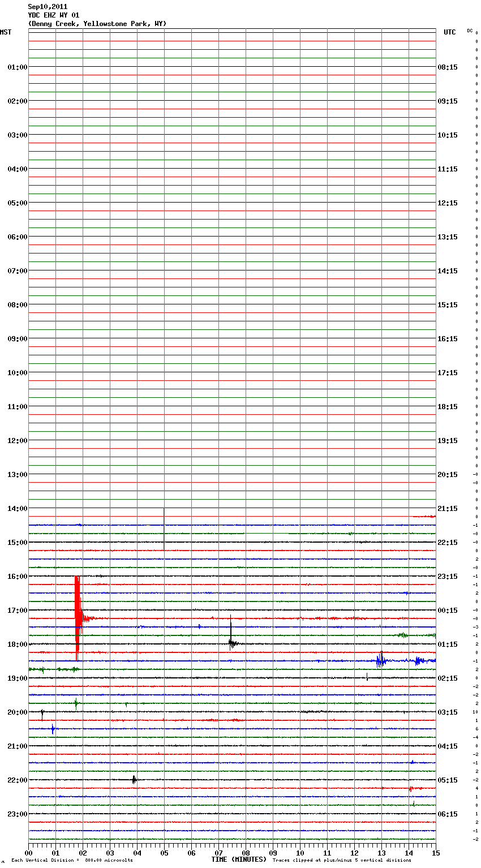Click the MST column header
Image resolution: width=481 pixels, height=868 pixels.
click(x=6, y=32)
